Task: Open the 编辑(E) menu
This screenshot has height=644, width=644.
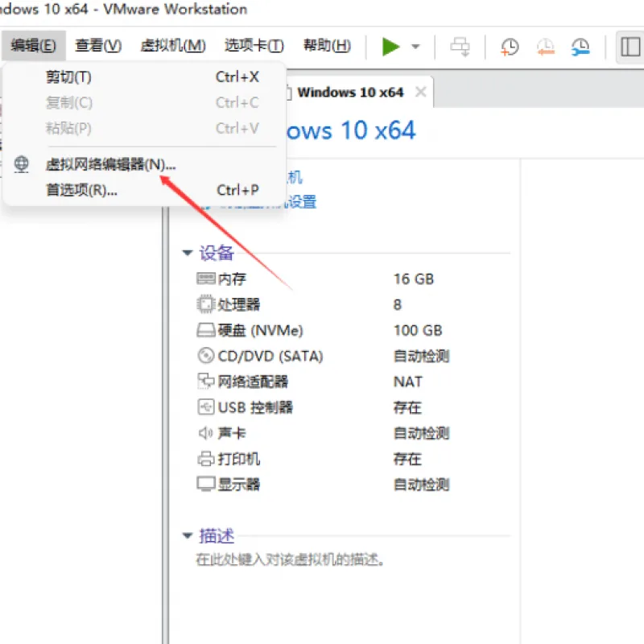Action: click(33, 46)
